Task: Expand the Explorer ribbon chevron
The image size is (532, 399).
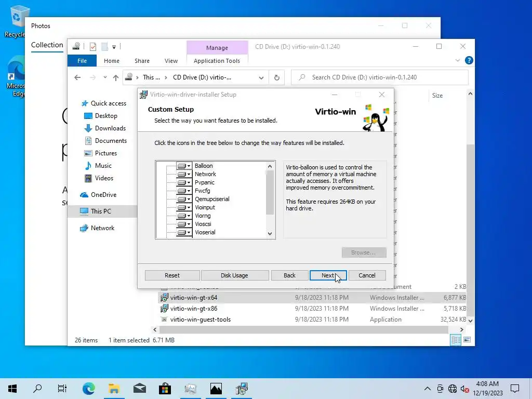Action: coord(457,60)
